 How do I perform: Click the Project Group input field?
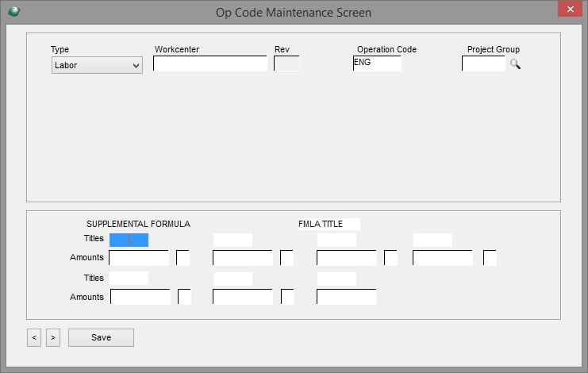coord(483,63)
